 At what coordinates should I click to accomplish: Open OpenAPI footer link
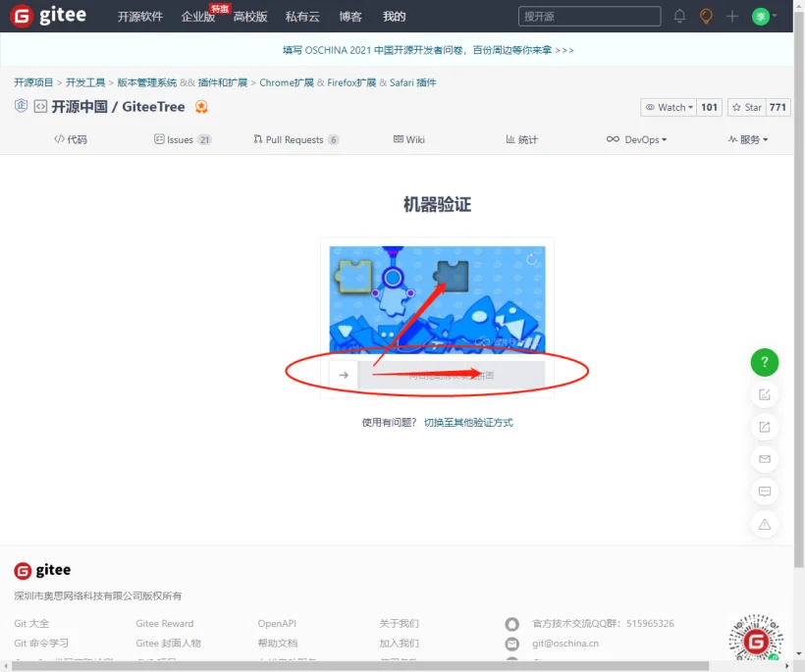[277, 624]
